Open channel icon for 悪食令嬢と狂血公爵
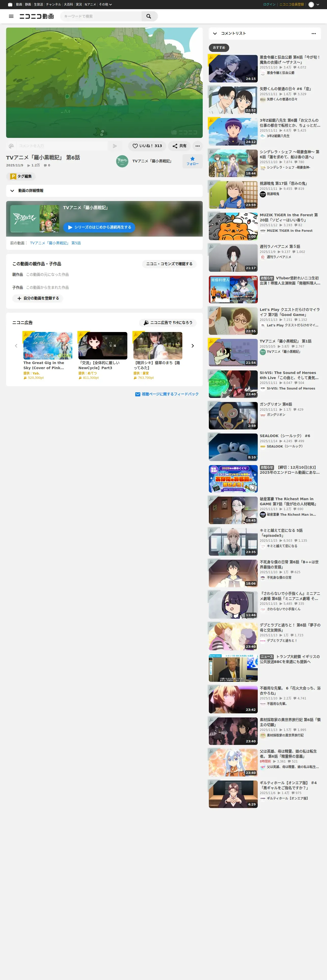Image resolution: width=327 pixels, height=980 pixels. pyautogui.click(x=263, y=73)
